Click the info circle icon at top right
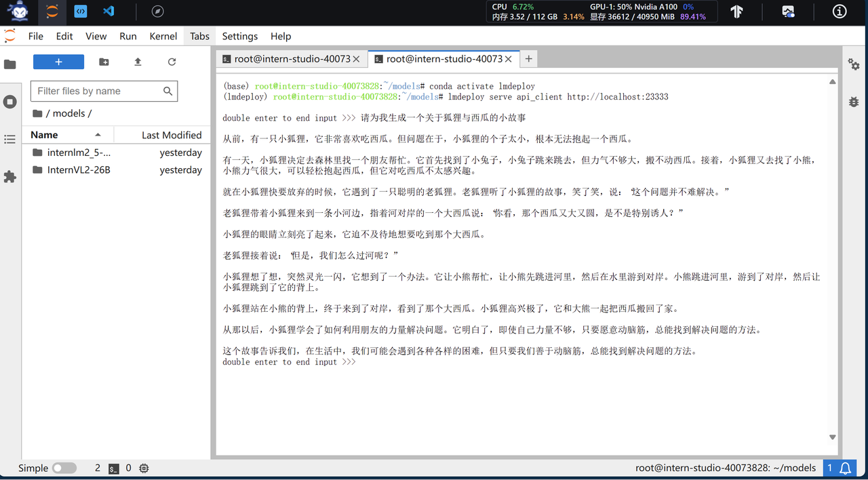 pyautogui.click(x=840, y=12)
